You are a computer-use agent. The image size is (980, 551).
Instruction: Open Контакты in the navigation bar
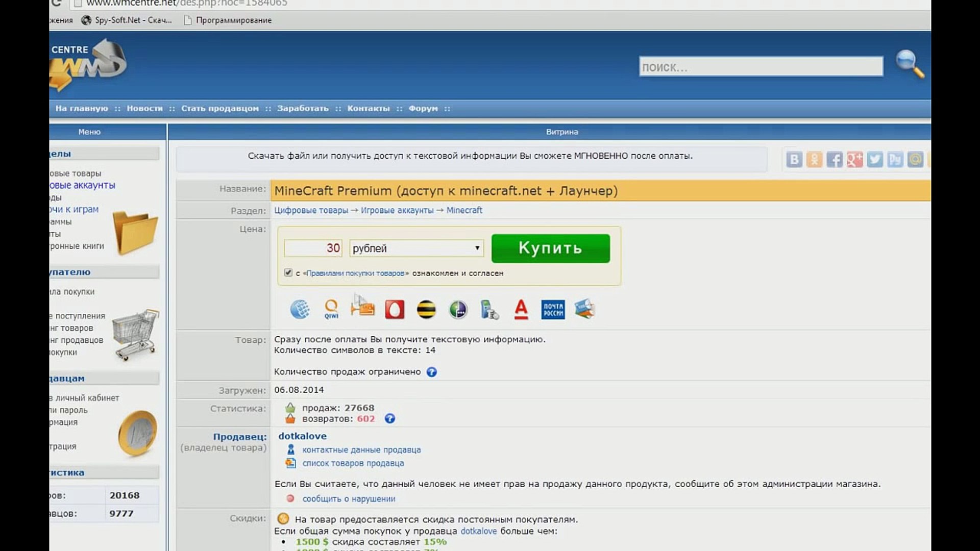(368, 108)
